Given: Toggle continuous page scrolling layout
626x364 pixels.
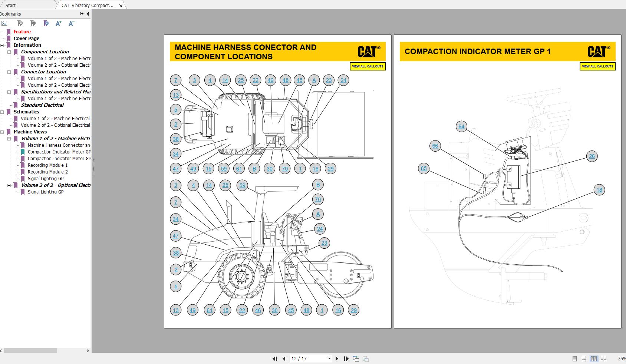Looking at the screenshot, I should [584, 359].
